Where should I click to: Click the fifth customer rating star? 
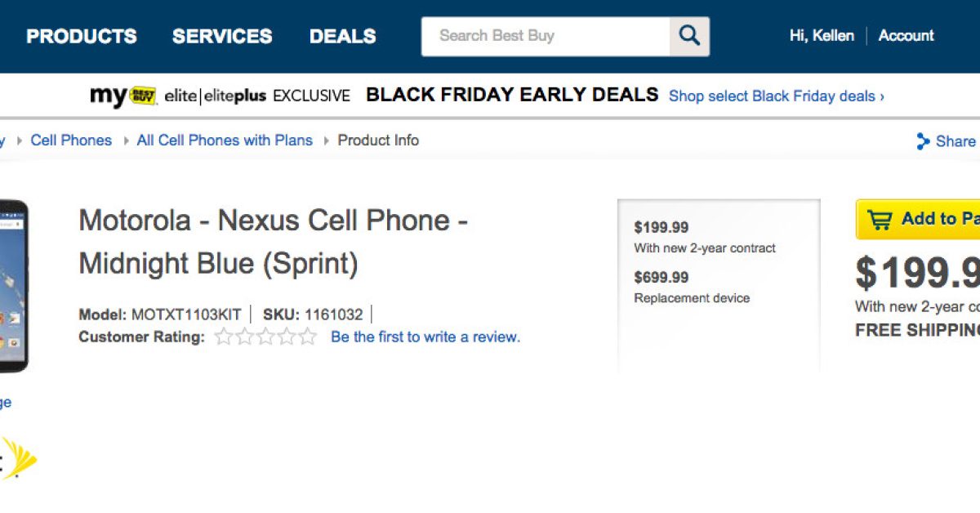[x=308, y=337]
